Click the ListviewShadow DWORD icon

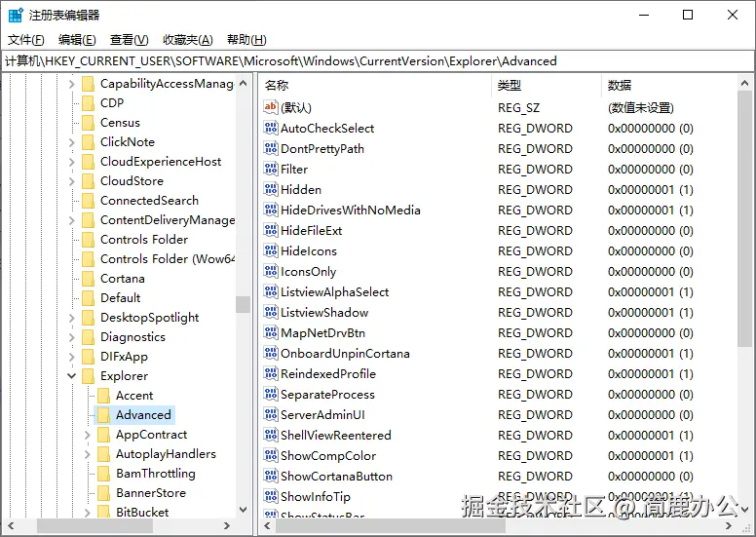tap(271, 312)
